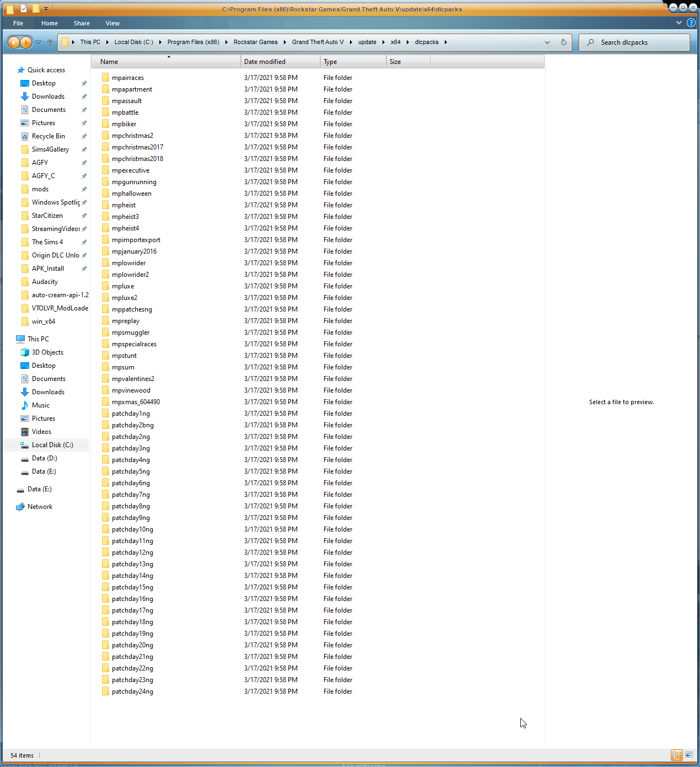Expand the ribbon with the chevron
This screenshot has width=700, height=767.
point(679,23)
